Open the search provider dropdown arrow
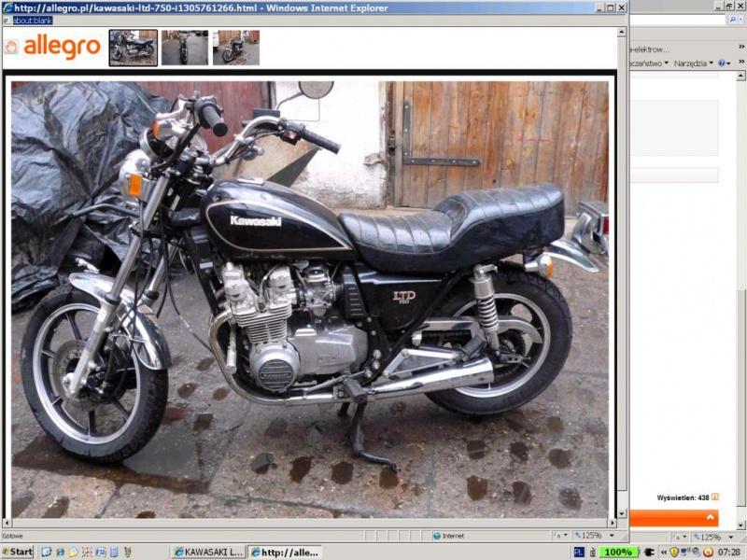The height and width of the screenshot is (560, 747). (x=740, y=20)
